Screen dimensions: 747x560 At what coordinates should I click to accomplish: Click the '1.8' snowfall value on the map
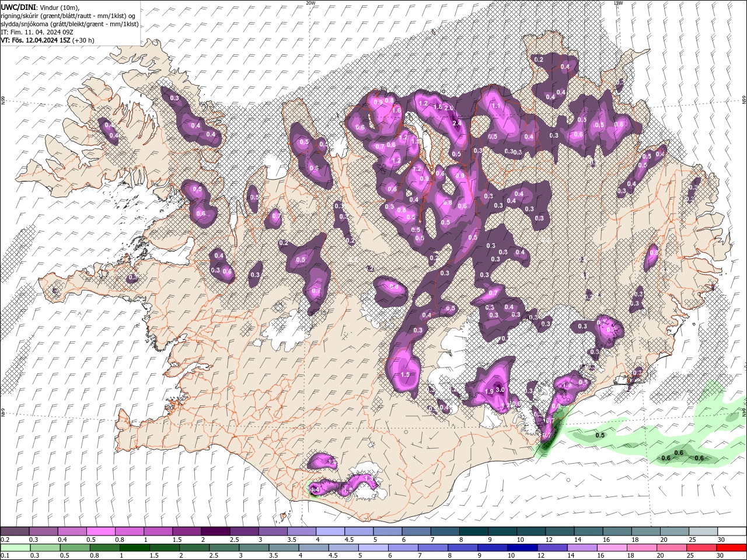point(438,107)
